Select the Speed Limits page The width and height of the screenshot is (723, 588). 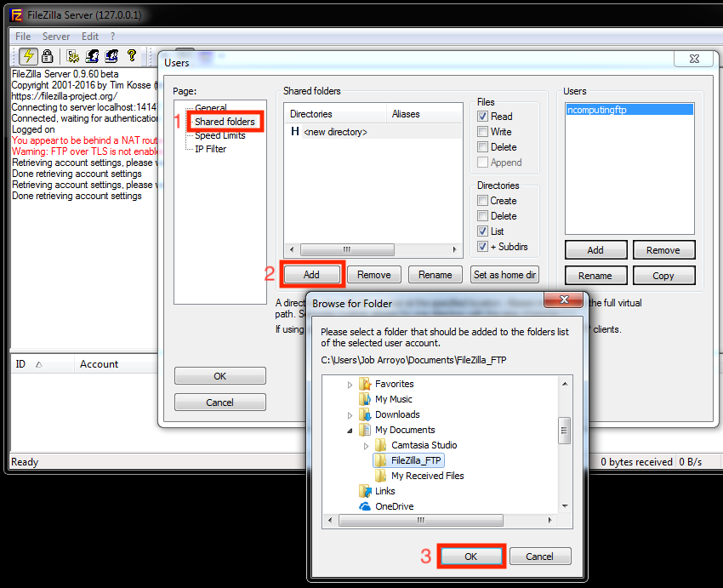pyautogui.click(x=220, y=135)
